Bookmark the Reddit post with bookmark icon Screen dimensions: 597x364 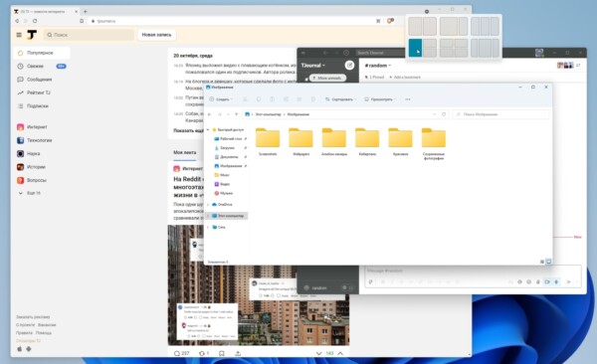(222, 353)
